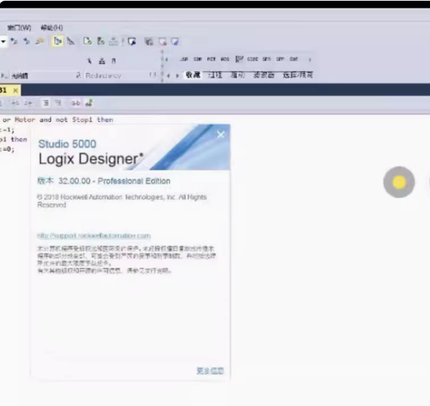The width and height of the screenshot is (430, 406).
Task: Click the green icon in editor toolbar
Action: click(89, 103)
